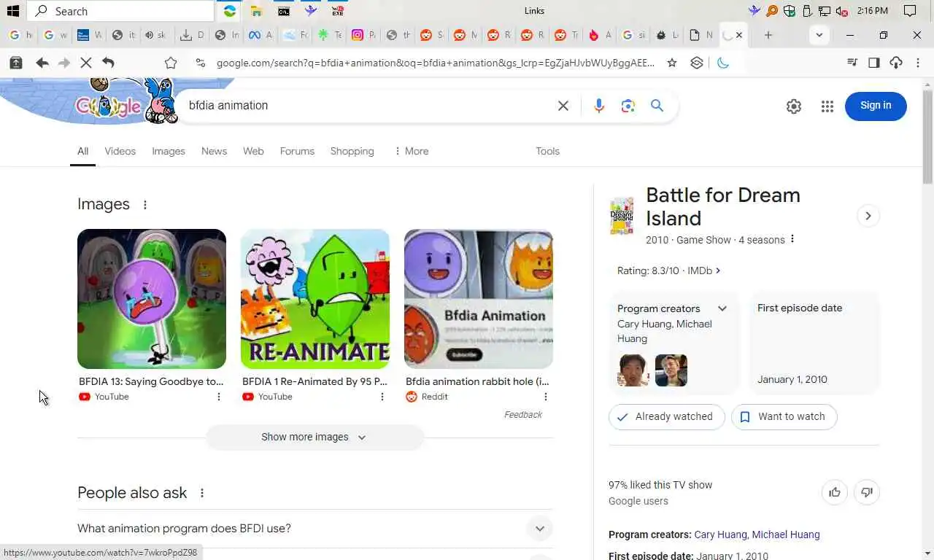
Task: Toggle dark mode with the moon icon
Action: [x=722, y=63]
